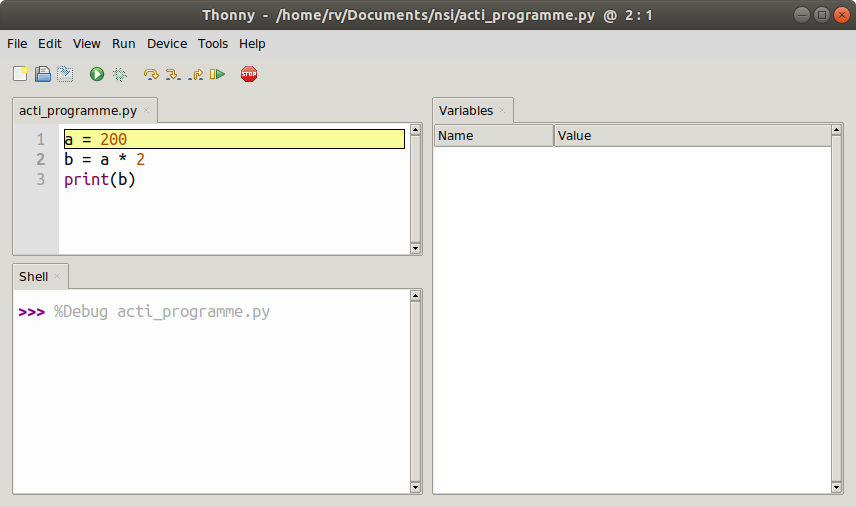The width and height of the screenshot is (856, 507).
Task: Run the current script with the green play icon
Action: tap(97, 74)
